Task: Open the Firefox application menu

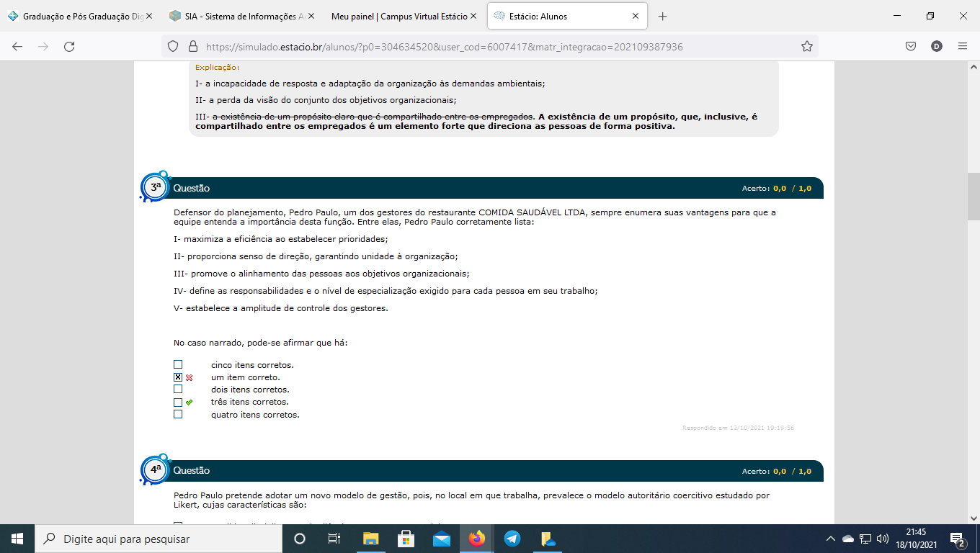Action: point(963,46)
